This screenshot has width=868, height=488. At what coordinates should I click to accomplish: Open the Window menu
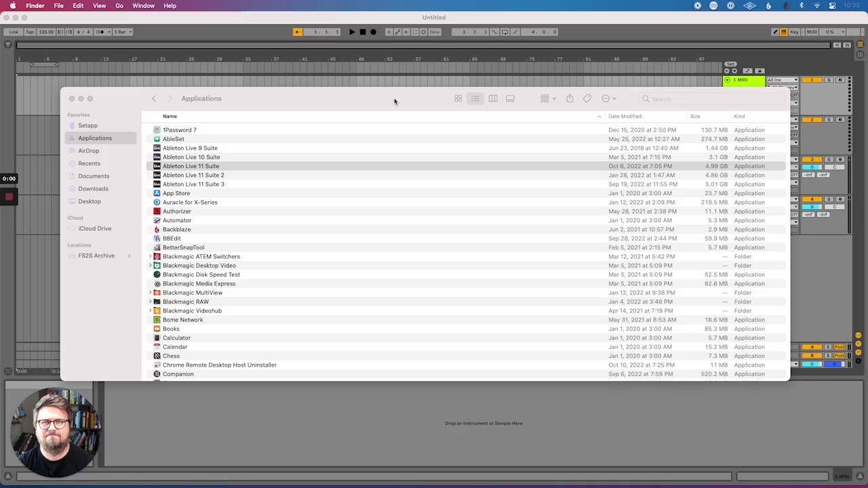pos(143,6)
